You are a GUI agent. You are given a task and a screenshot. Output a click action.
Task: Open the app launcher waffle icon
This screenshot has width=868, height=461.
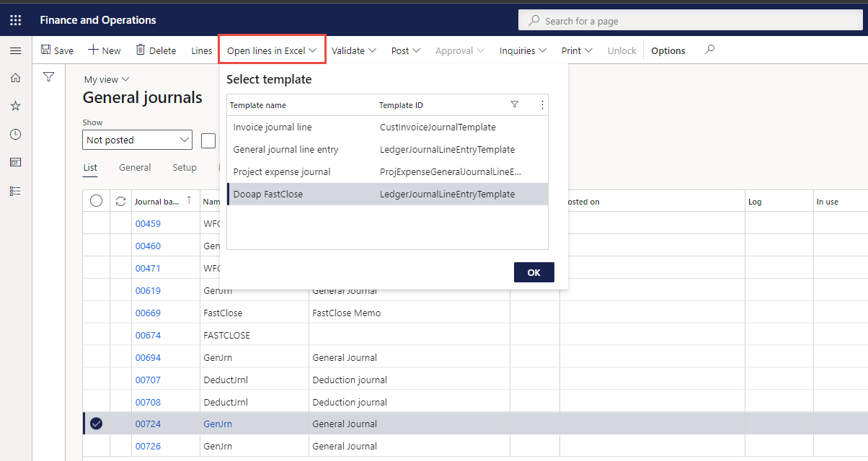tap(15, 20)
